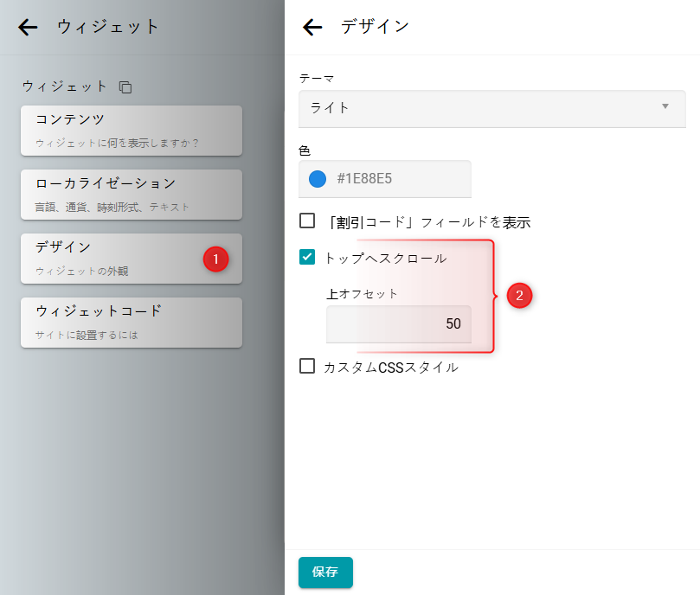Image resolution: width=700 pixels, height=595 pixels.
Task: Click the カスタムCSSスタイル label text
Action: tap(390, 367)
